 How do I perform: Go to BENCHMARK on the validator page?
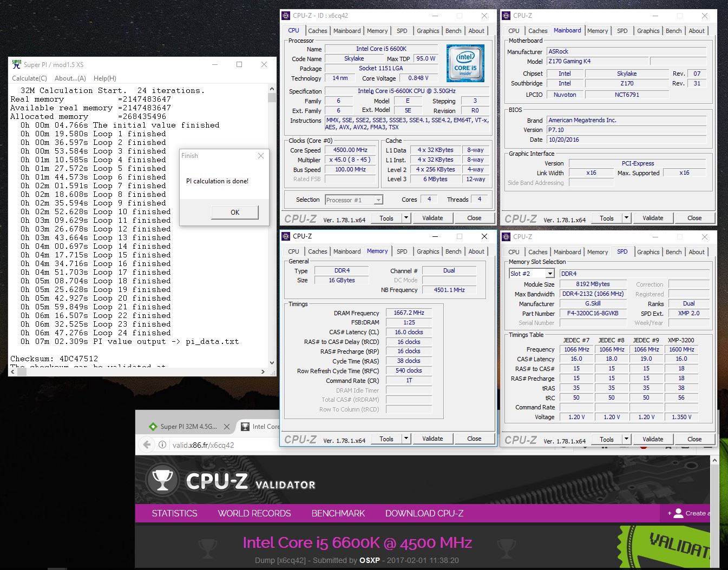click(338, 513)
